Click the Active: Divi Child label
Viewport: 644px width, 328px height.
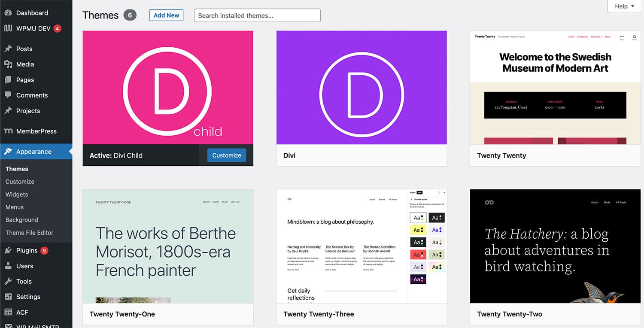(116, 155)
